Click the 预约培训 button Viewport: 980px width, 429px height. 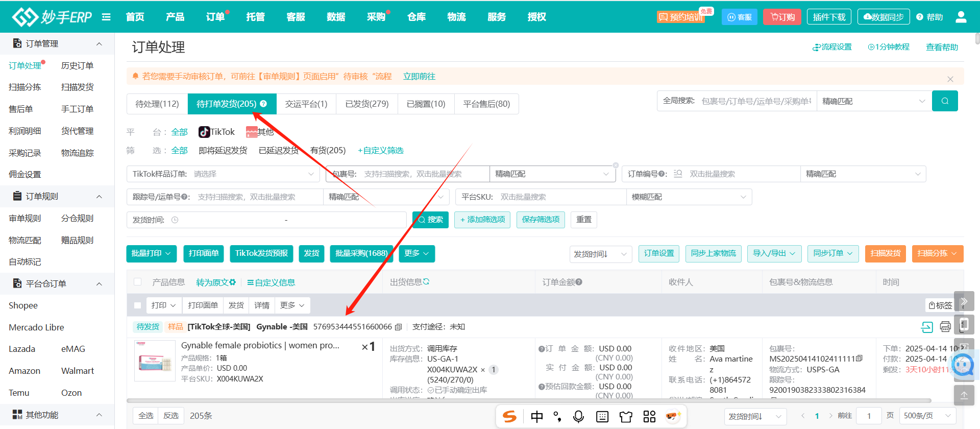coord(681,17)
